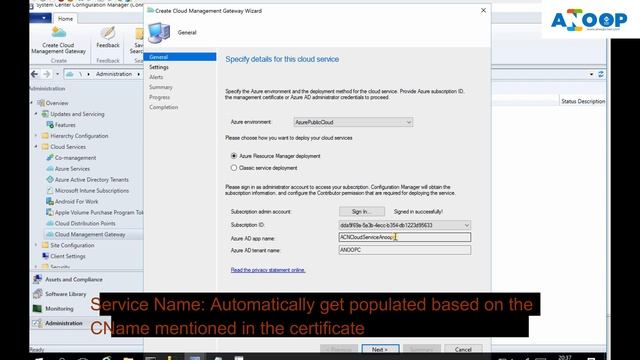
Task: Go to Settings wizard page
Action: [x=159, y=67]
